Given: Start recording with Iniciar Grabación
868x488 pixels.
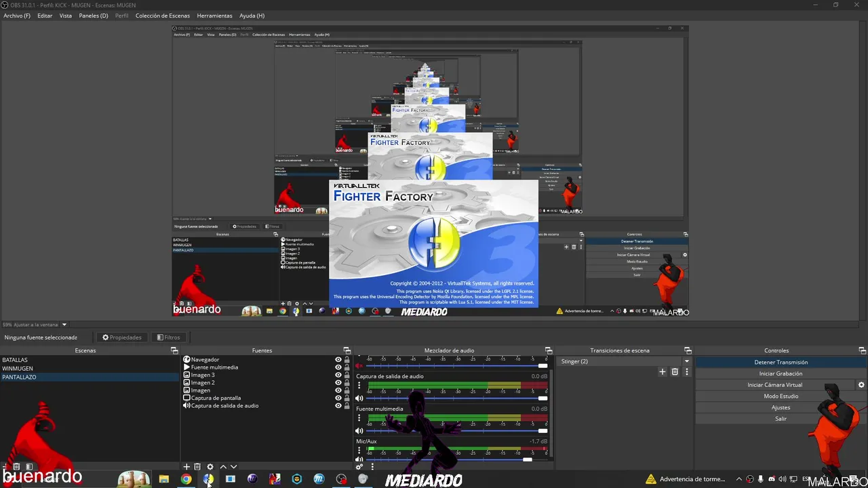Looking at the screenshot, I should (781, 373).
